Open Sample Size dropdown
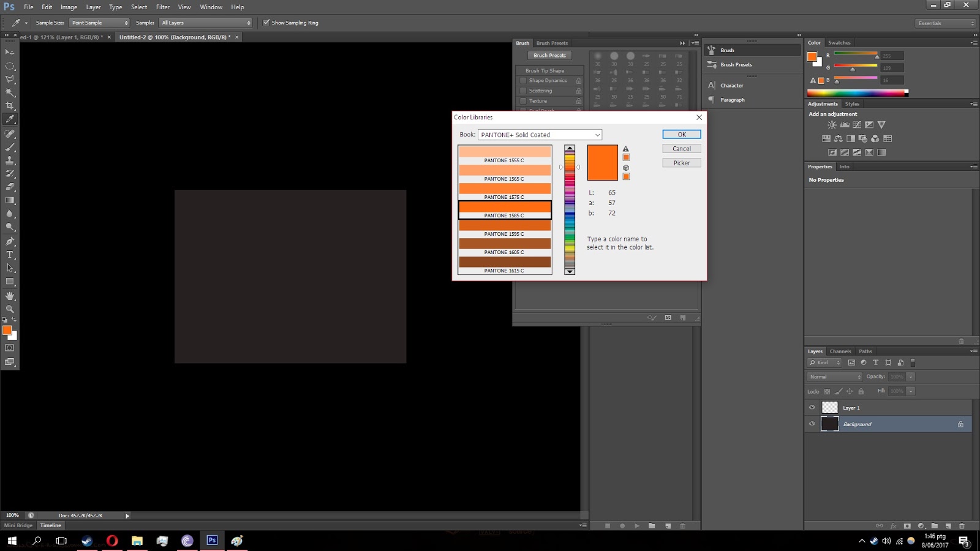 point(99,23)
